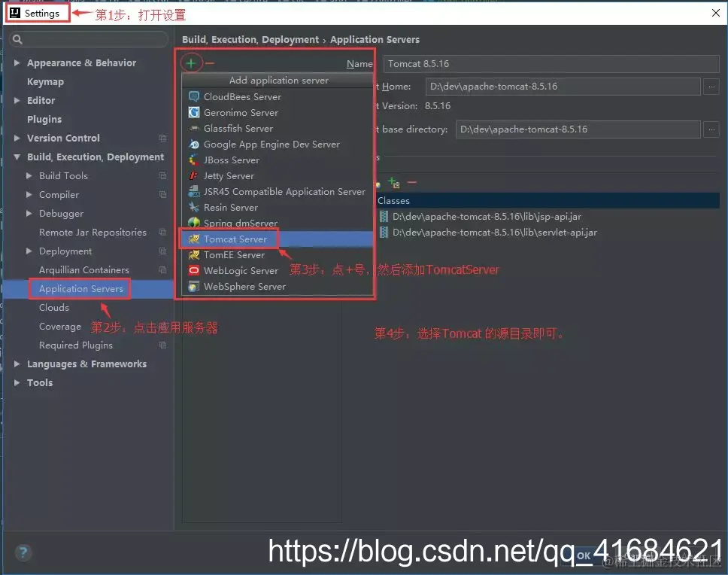Expand the Debugger arrow

[29, 213]
